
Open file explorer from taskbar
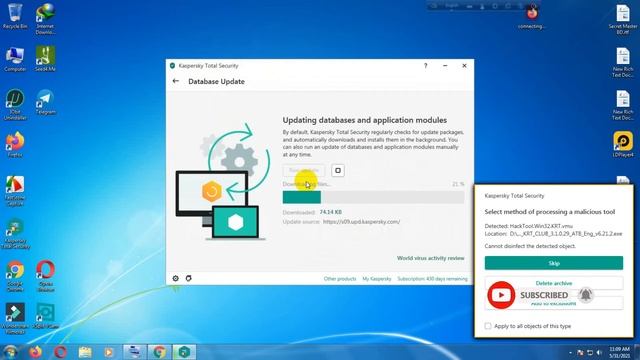(x=85, y=352)
